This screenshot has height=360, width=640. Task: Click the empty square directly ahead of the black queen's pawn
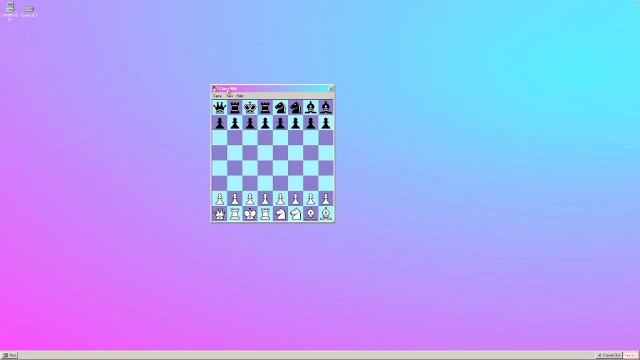[220, 138]
